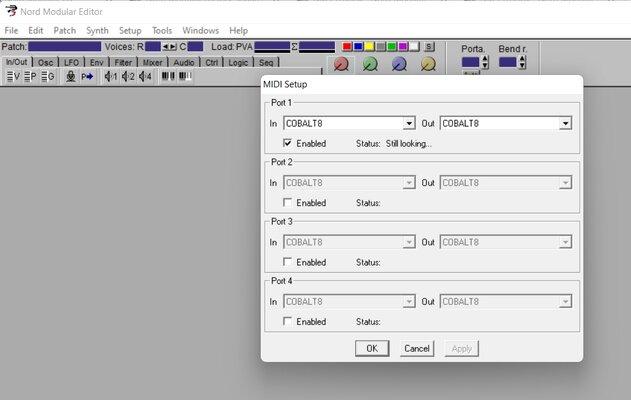This screenshot has height=400, width=631.
Task: Select the 4 outputs module icon
Action: pyautogui.click(x=145, y=76)
